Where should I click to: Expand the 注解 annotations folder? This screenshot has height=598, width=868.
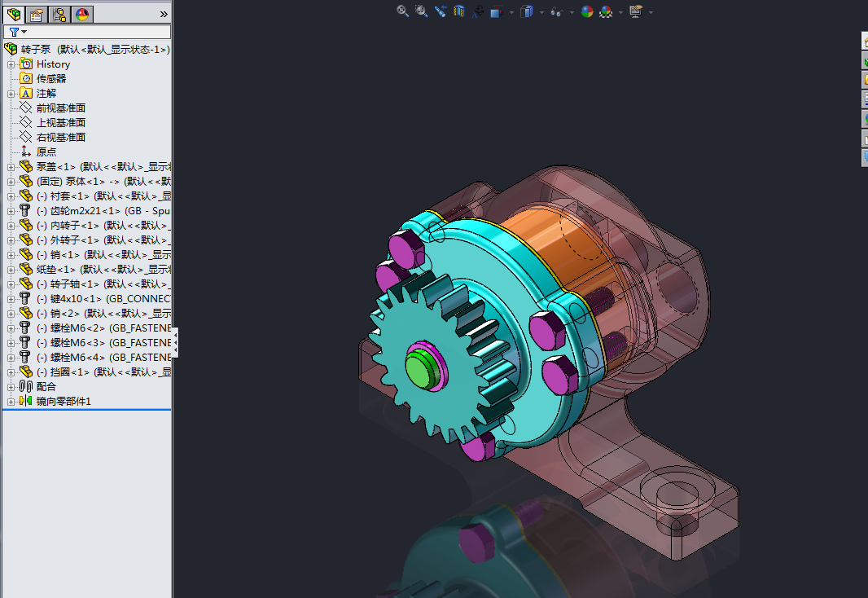pyautogui.click(x=11, y=95)
